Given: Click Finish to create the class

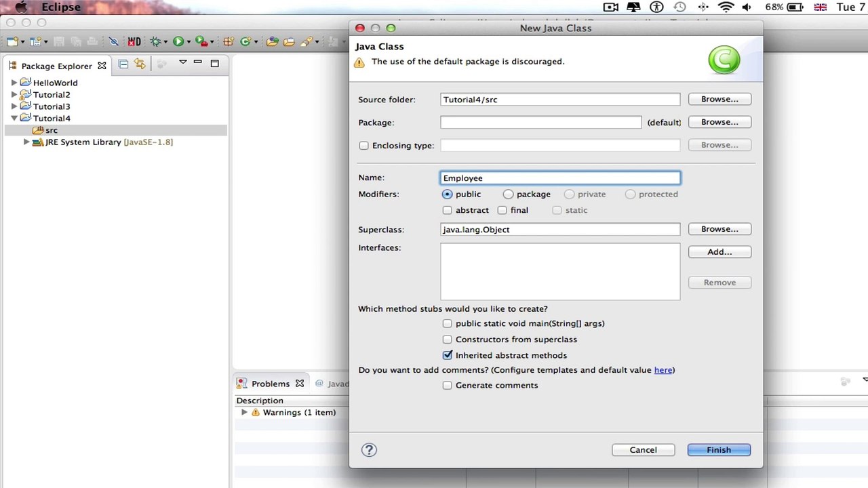Looking at the screenshot, I should [719, 450].
